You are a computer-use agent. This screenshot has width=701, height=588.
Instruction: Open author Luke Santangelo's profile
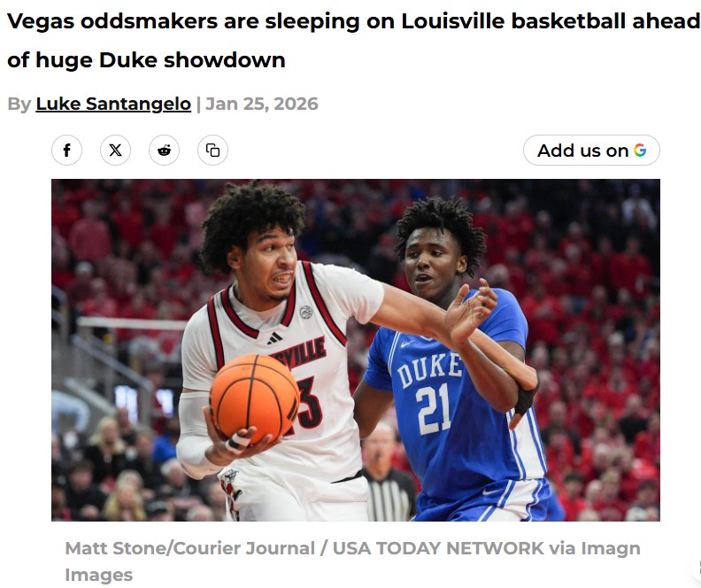(x=113, y=104)
